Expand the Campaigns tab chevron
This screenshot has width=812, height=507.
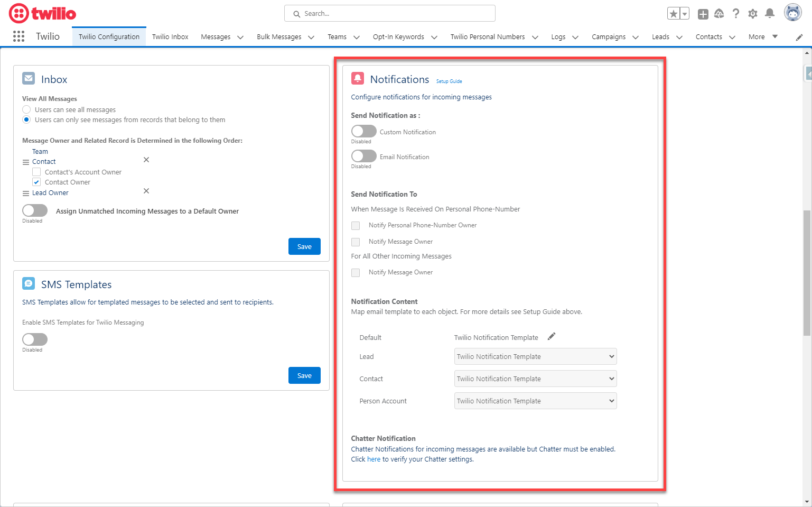point(636,37)
